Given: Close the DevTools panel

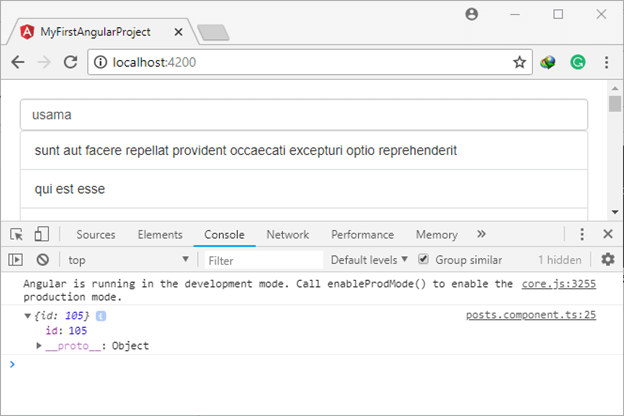Looking at the screenshot, I should (x=608, y=234).
